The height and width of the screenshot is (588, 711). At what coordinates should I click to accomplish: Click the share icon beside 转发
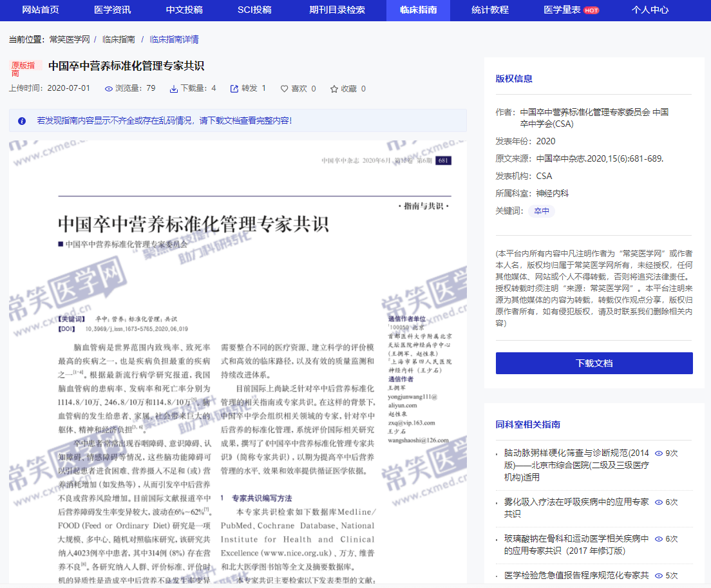(x=233, y=88)
